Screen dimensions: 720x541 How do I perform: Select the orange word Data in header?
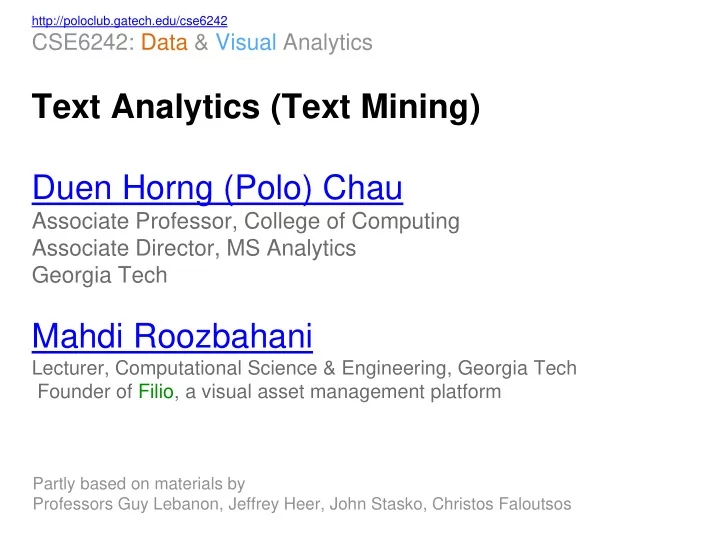coord(164,42)
